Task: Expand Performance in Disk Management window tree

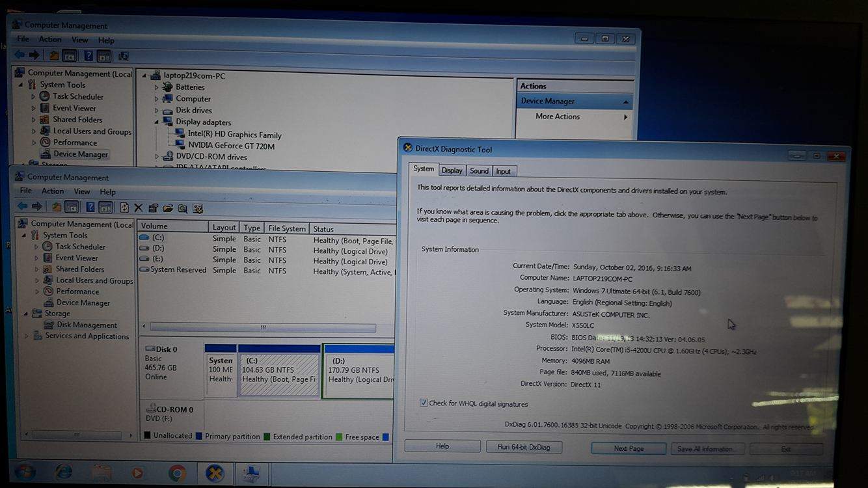Action: 36,291
